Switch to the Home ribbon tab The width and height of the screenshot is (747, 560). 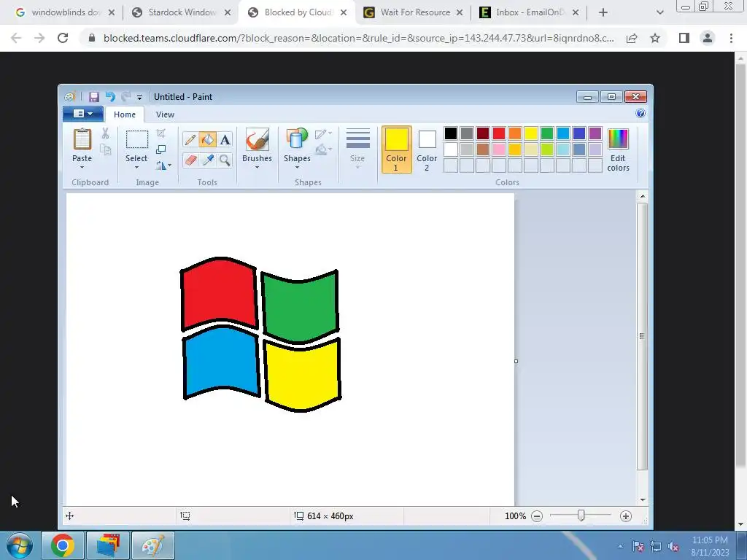coord(125,114)
